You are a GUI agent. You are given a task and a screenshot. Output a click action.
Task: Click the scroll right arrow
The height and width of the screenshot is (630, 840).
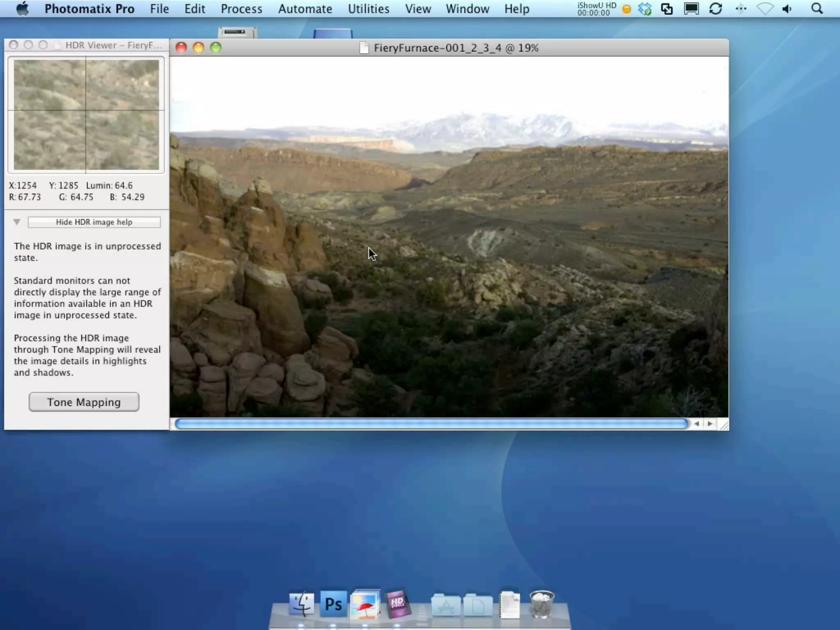(x=710, y=424)
